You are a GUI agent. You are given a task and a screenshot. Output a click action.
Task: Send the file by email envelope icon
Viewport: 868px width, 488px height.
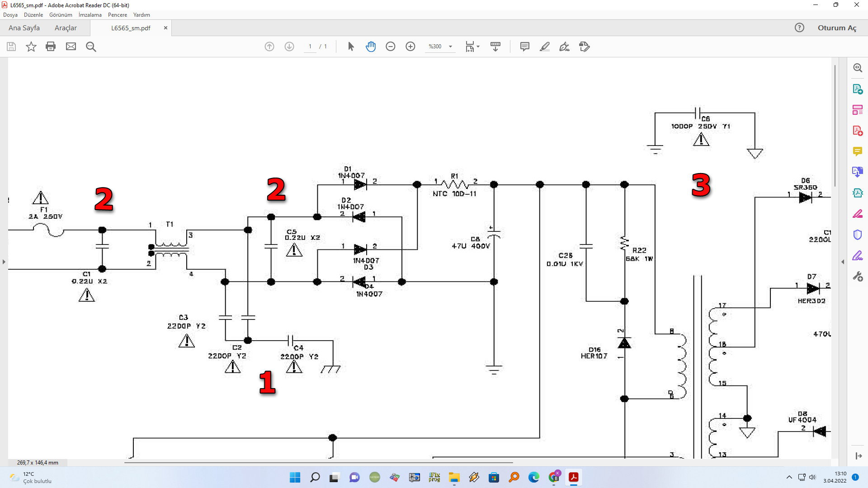(x=71, y=47)
